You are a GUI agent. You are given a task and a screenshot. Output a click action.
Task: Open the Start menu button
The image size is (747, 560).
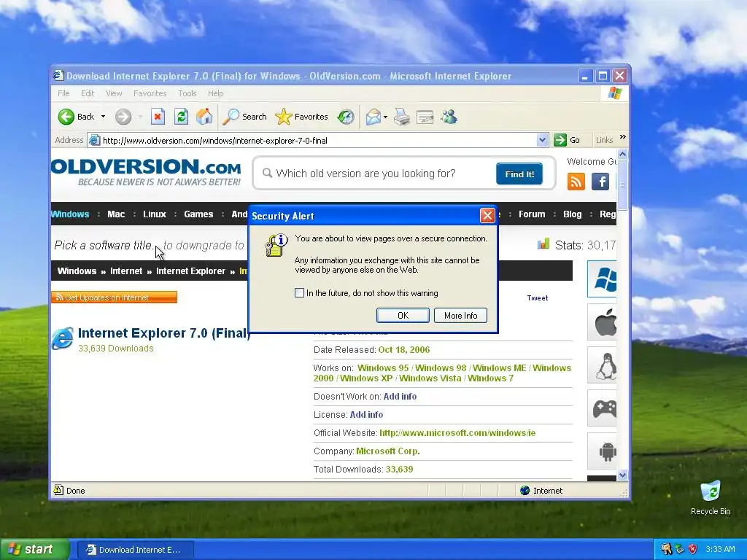click(34, 550)
